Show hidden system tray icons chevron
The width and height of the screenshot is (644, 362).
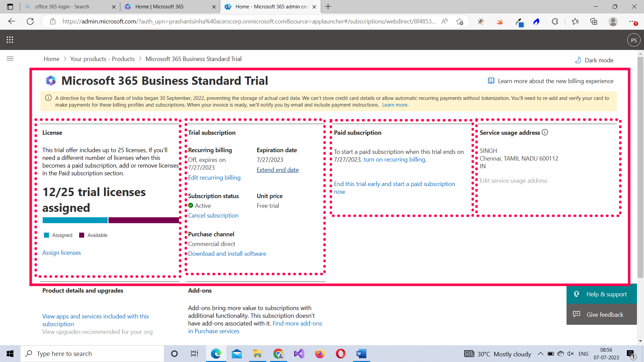click(x=540, y=354)
